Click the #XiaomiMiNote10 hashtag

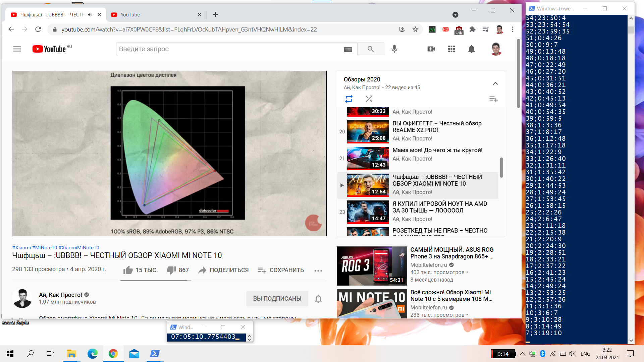click(79, 248)
